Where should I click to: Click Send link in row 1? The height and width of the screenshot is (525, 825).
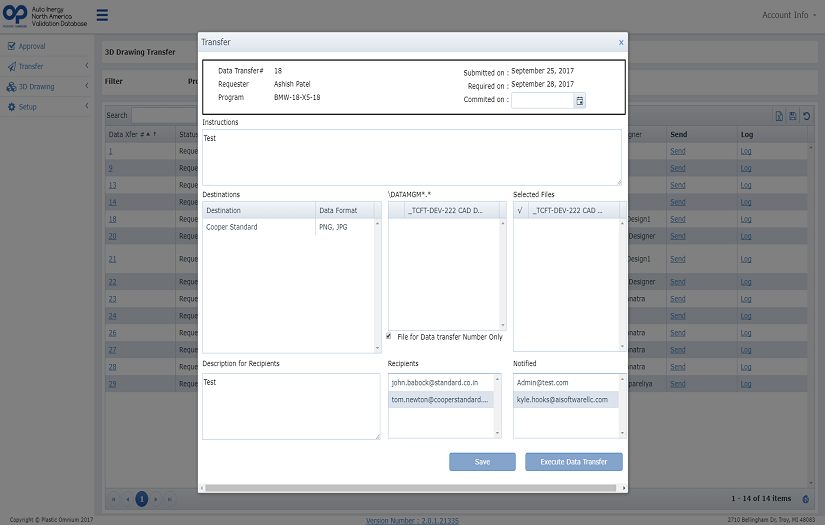point(678,151)
